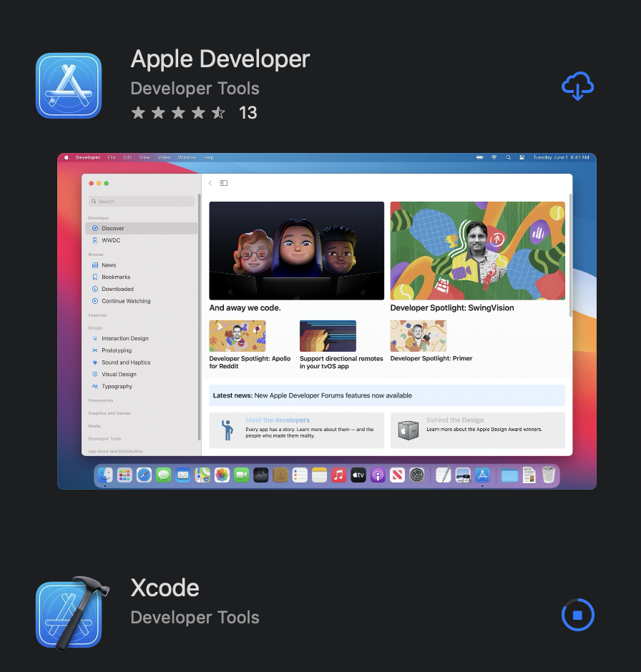Select Discover in the Developer sidebar
Viewport: 641px width, 672px height.
click(x=112, y=228)
